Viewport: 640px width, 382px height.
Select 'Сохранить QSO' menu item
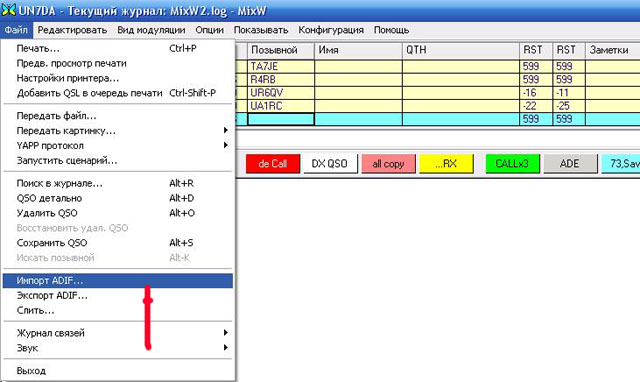(x=118, y=243)
